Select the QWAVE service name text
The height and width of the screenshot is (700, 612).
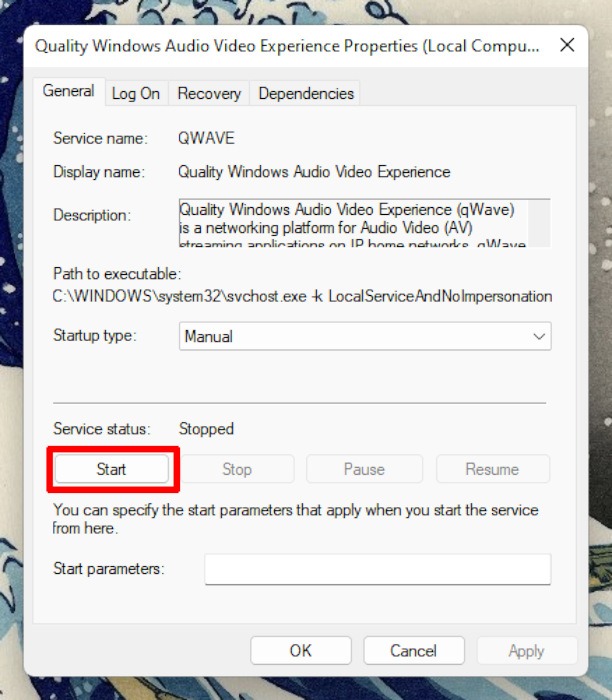tap(206, 138)
